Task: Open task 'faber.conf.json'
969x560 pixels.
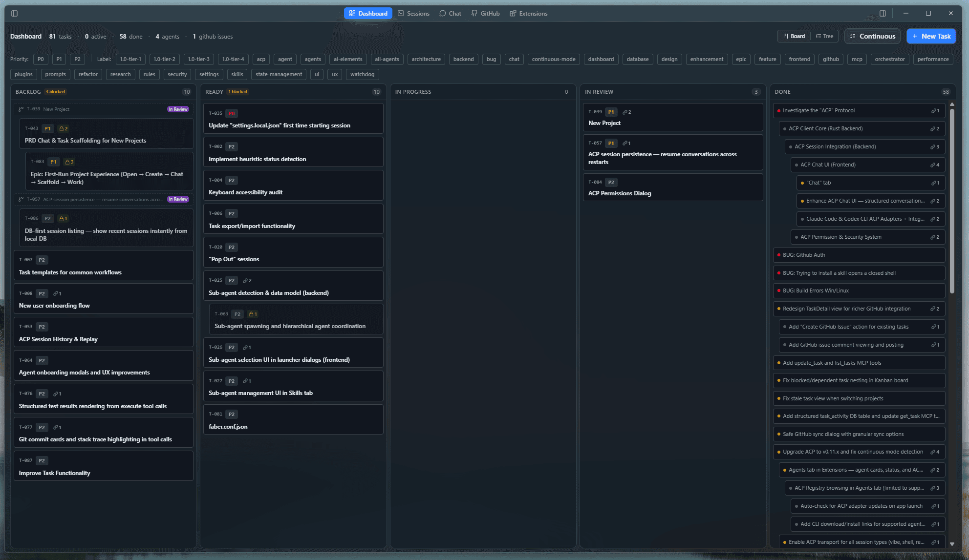Action: point(293,419)
